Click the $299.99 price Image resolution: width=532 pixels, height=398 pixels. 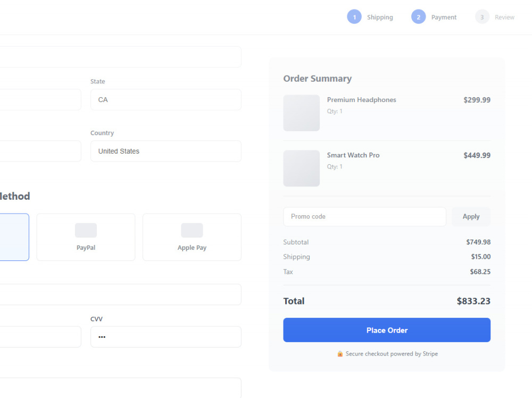tap(477, 100)
